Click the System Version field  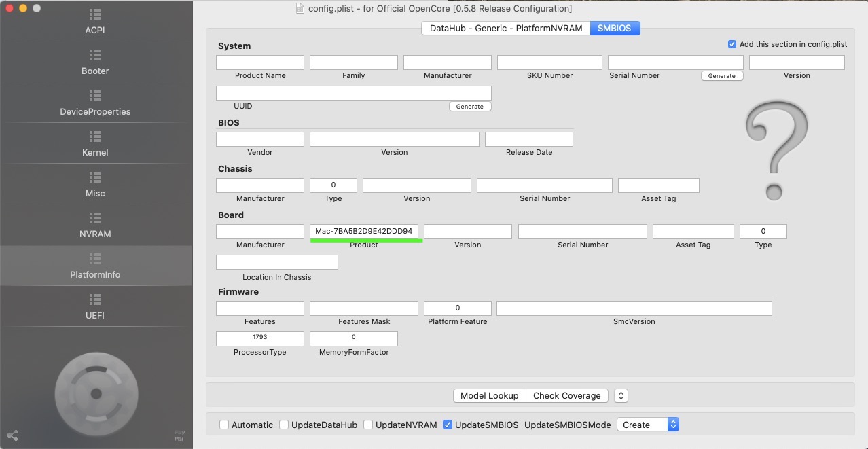(797, 62)
